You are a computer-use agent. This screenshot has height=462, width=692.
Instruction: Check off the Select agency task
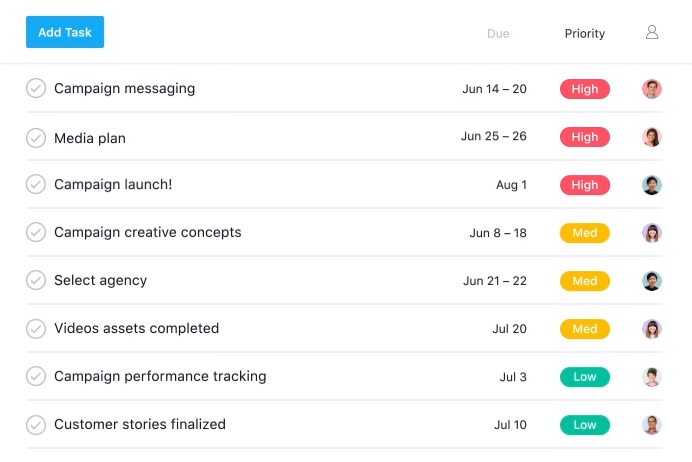pos(36,280)
